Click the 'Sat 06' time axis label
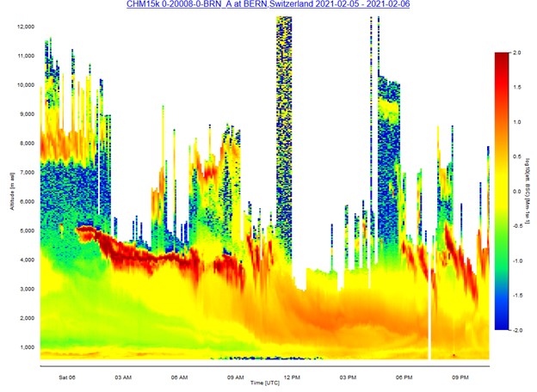 coord(67,377)
